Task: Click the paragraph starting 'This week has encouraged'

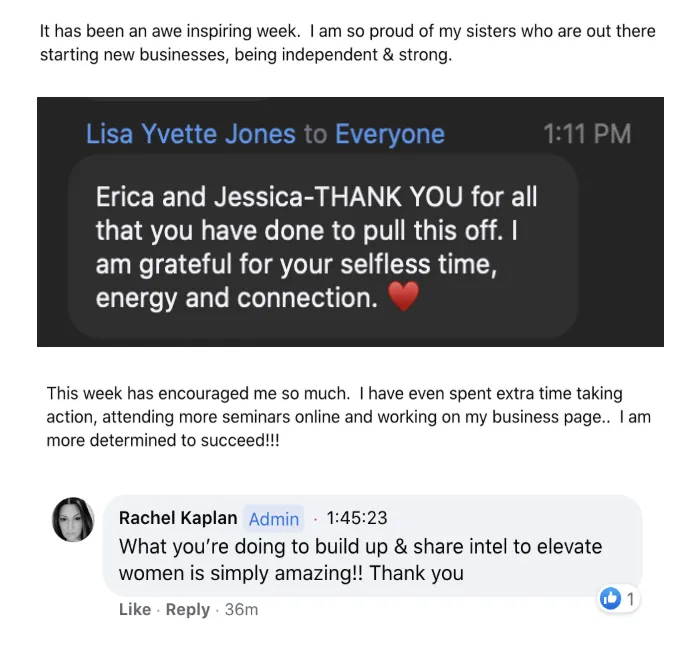Action: click(x=349, y=417)
